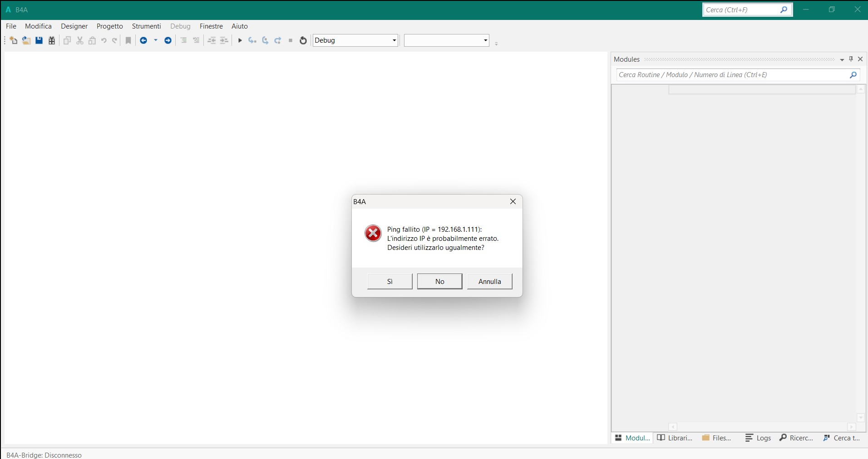Open the Modules panel options dropdown arrow

coord(842,59)
